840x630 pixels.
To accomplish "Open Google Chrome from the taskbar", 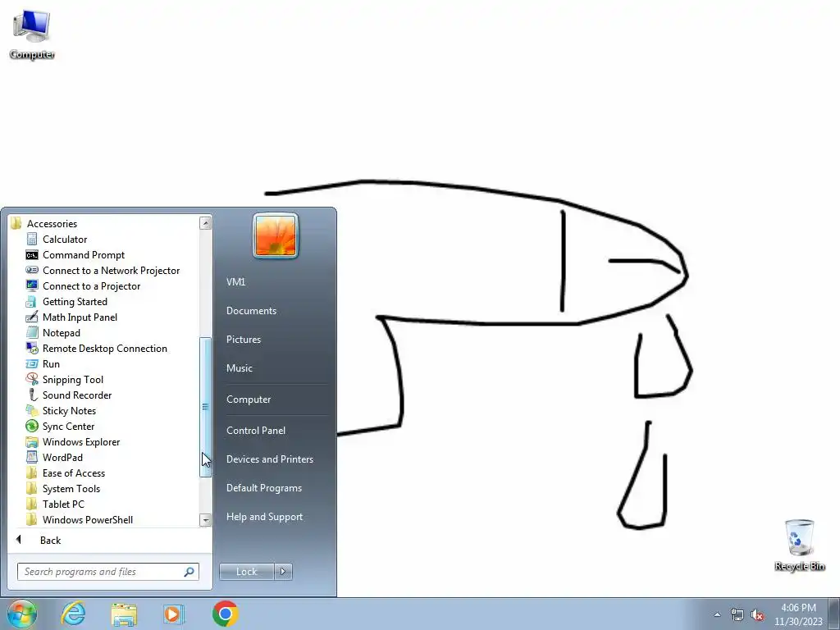I will [x=225, y=614].
